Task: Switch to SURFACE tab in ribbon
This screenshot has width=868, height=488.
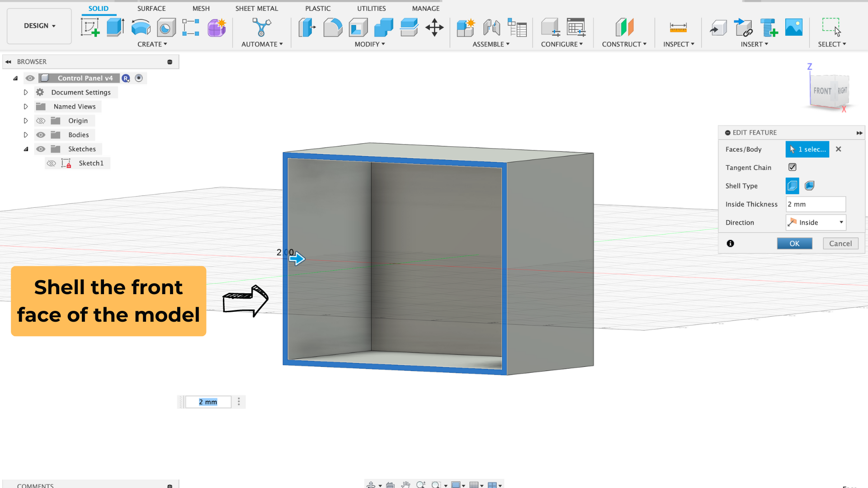Action: (151, 8)
